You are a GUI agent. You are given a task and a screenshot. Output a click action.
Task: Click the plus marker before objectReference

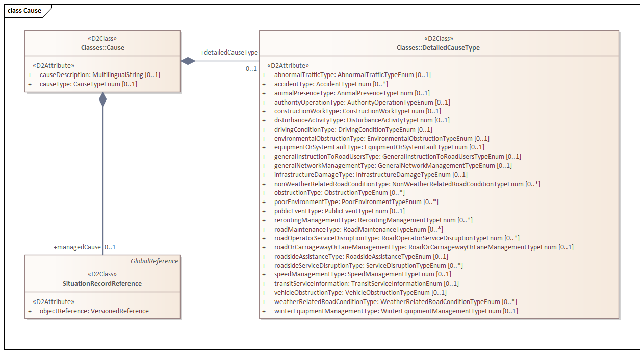tap(30, 311)
